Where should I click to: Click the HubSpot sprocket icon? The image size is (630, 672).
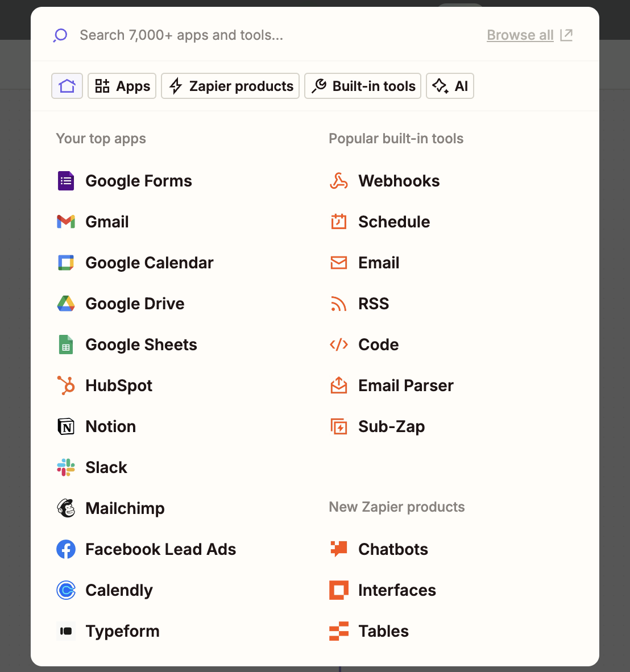coord(66,385)
